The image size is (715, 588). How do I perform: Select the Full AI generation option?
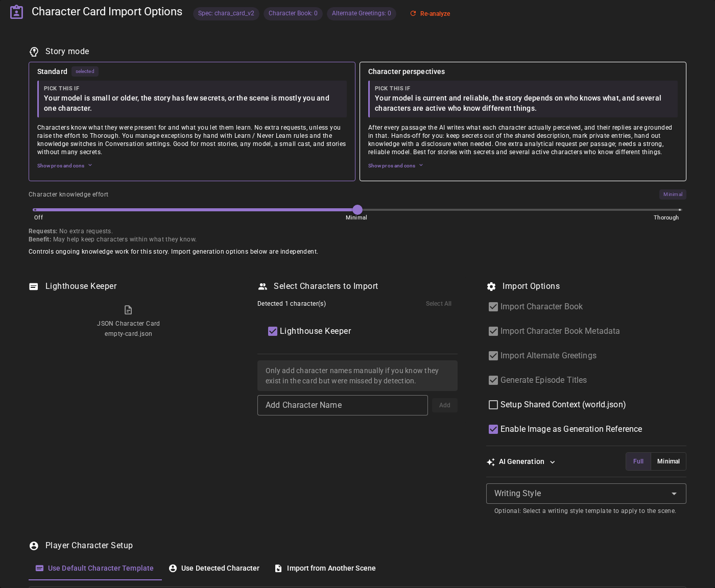pyautogui.click(x=638, y=461)
